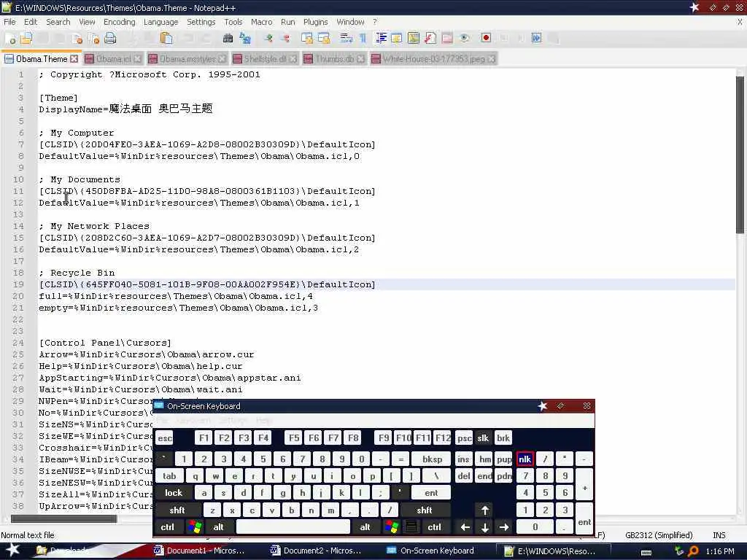Viewport: 747px width, 560px height.
Task: Click the horizontal scrollbar thumb in editor
Action: 63,518
